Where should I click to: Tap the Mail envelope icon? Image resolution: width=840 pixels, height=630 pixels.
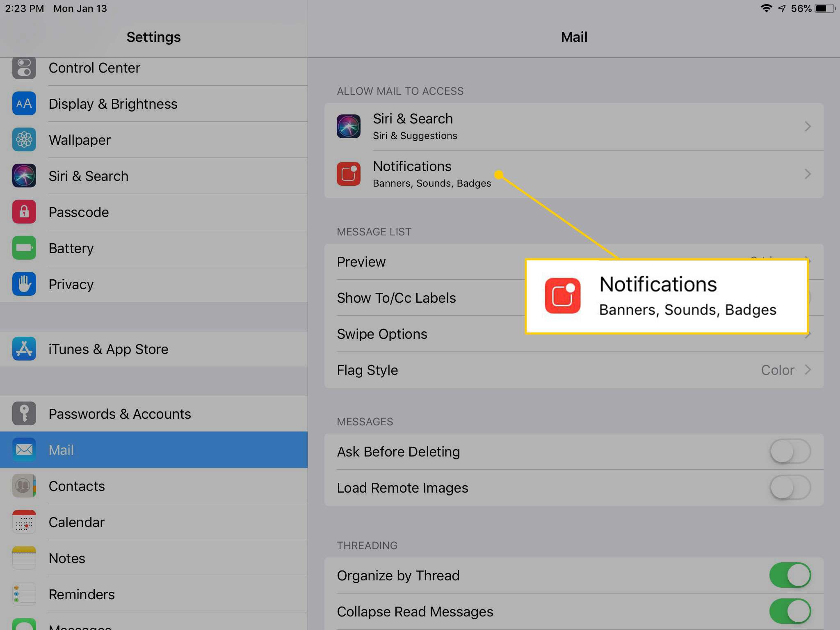pyautogui.click(x=24, y=450)
